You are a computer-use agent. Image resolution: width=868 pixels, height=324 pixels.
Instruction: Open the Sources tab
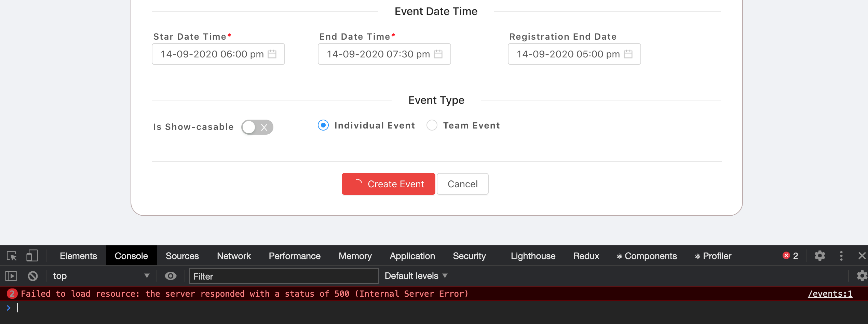point(182,256)
